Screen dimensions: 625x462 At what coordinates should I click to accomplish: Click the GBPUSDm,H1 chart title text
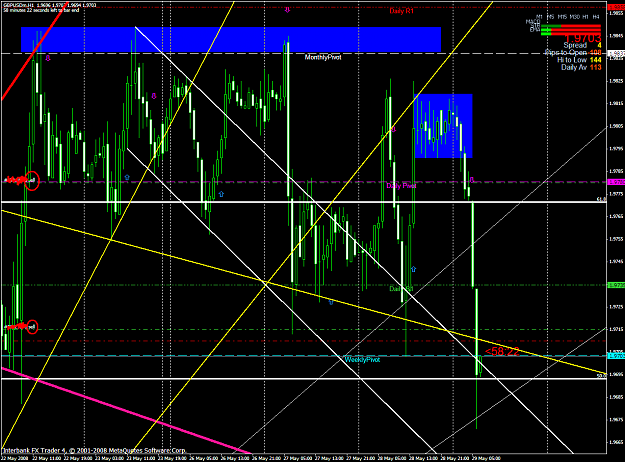(20, 5)
